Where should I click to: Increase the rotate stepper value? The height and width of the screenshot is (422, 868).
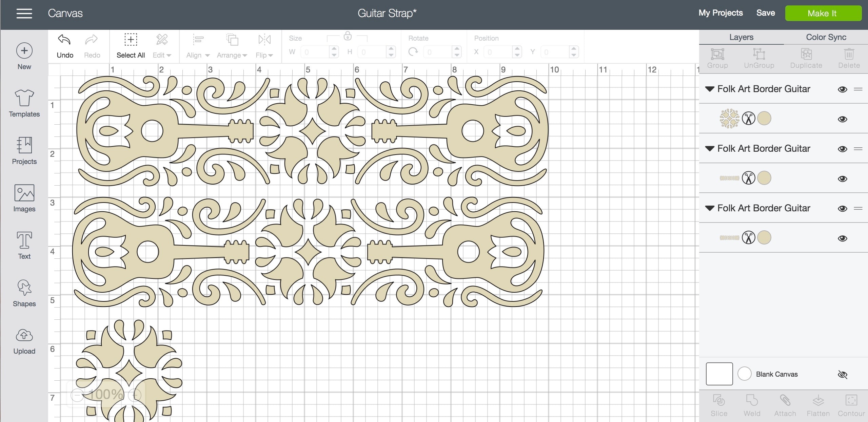coord(457,49)
